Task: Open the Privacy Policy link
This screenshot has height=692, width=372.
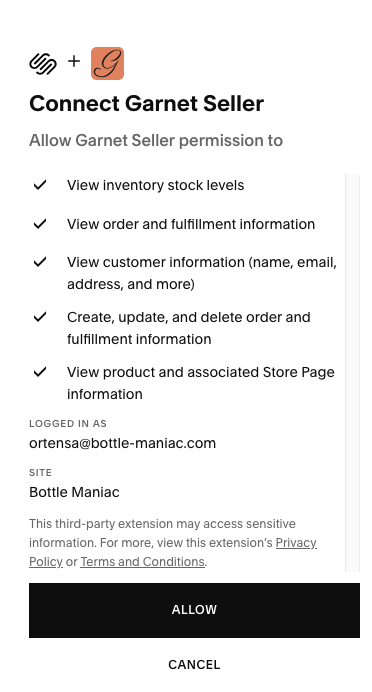Action: 173,552
